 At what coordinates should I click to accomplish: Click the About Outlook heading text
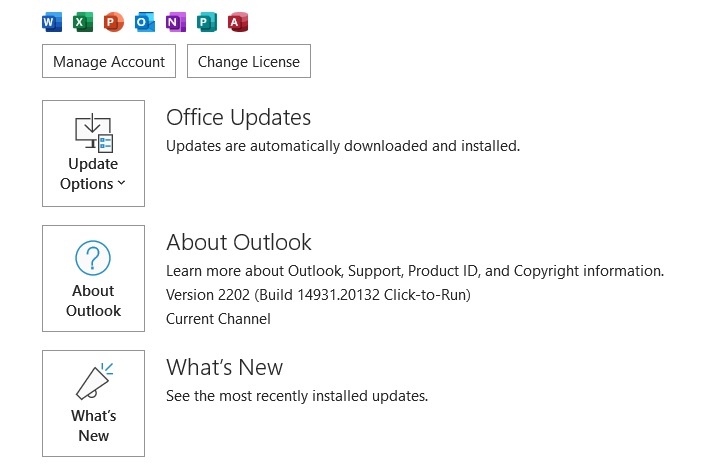[239, 242]
